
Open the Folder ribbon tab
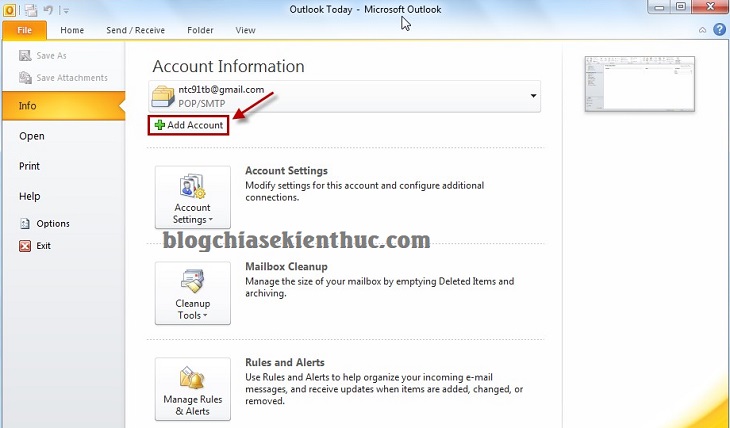coord(200,30)
